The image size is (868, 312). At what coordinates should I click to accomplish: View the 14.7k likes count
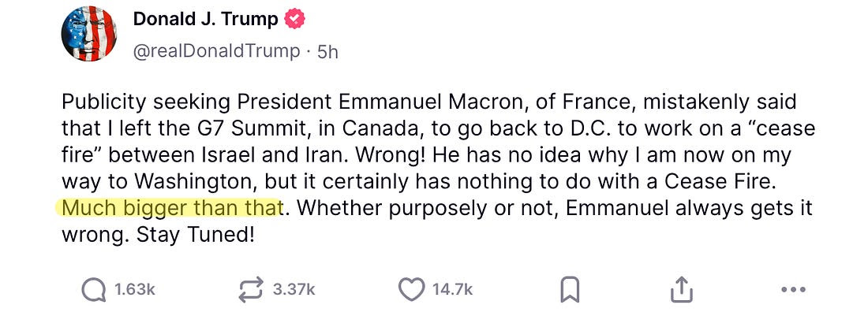tap(452, 290)
